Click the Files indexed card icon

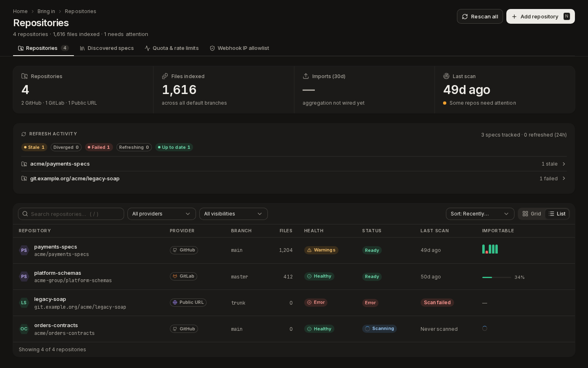click(165, 76)
